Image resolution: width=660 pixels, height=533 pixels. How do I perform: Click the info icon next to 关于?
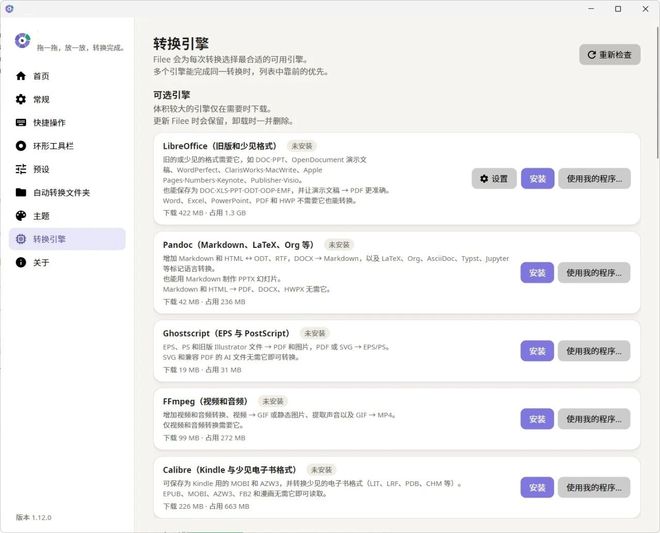21,262
